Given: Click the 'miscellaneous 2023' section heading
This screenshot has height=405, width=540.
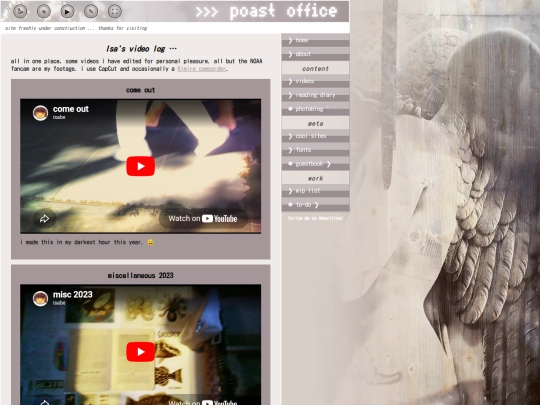Looking at the screenshot, I should 141,275.
